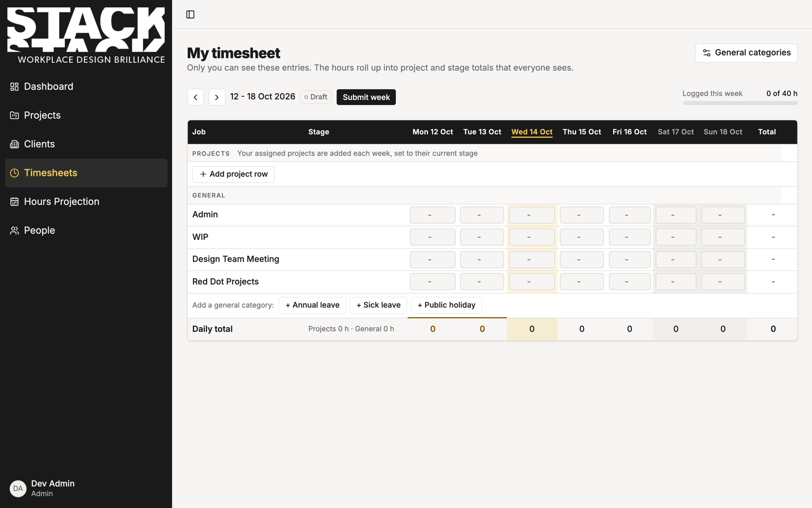Add the Public holiday category

point(447,305)
